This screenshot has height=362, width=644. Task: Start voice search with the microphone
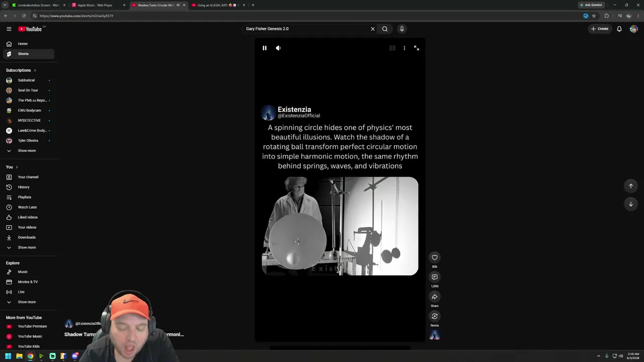pos(402,29)
